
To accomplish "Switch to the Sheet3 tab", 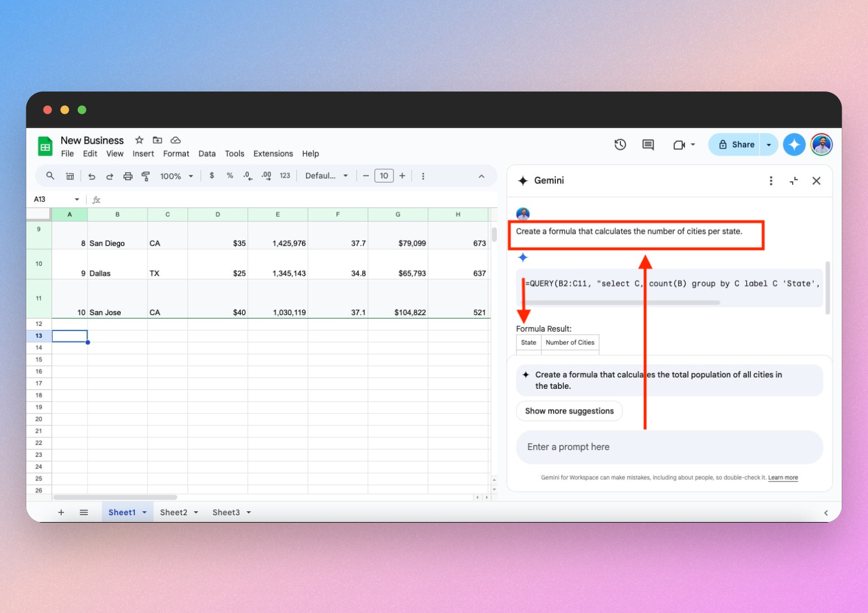I will click(x=226, y=512).
